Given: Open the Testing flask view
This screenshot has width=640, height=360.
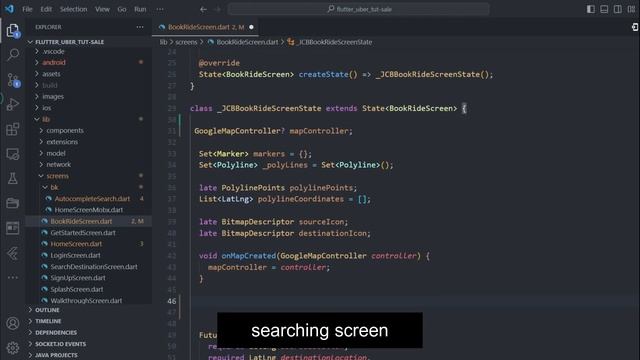Looking at the screenshot, I should (13, 178).
